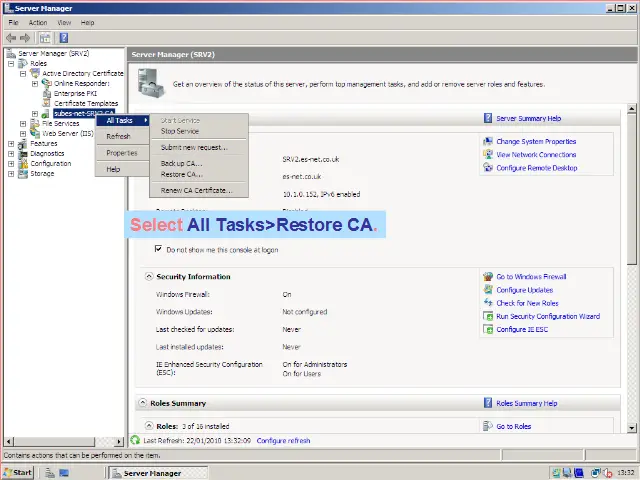Collapse the Security Information section
Image resolution: width=640 pixels, height=480 pixels.
coord(149,276)
